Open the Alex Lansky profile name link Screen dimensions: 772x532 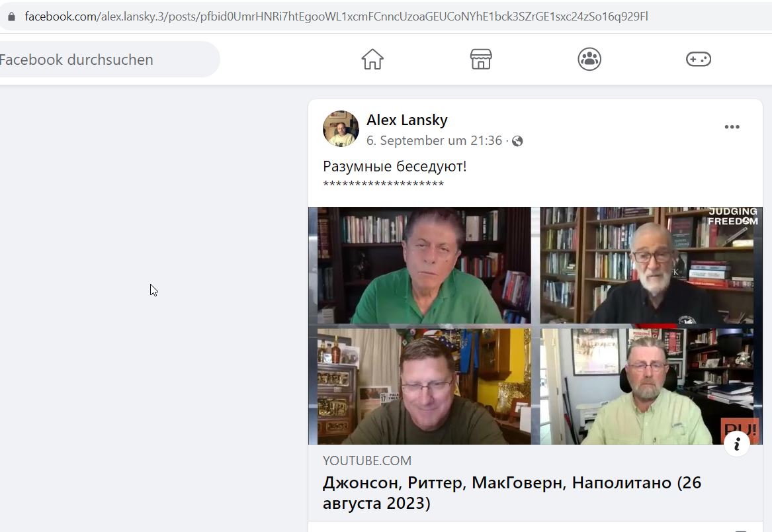[x=407, y=120]
